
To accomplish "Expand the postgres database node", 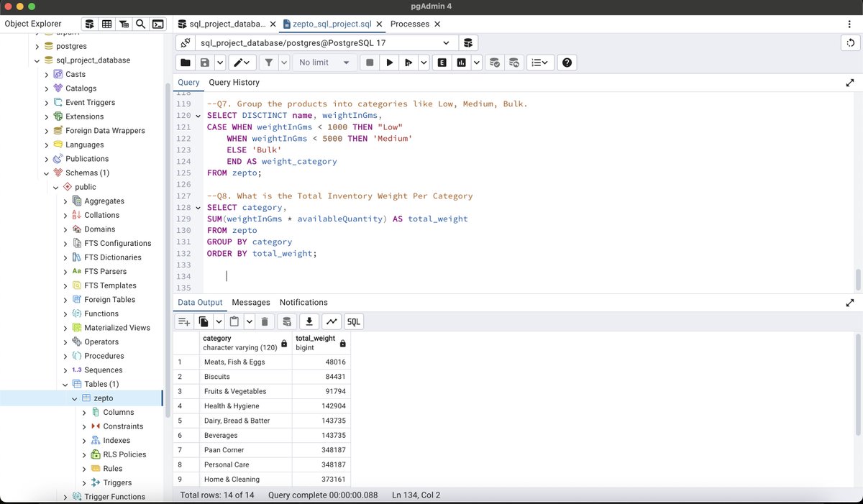I will pyautogui.click(x=37, y=46).
